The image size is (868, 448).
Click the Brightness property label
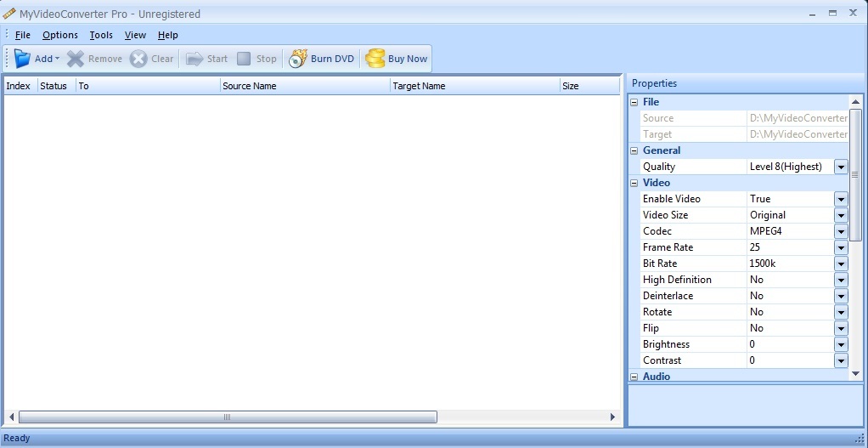pyautogui.click(x=666, y=344)
